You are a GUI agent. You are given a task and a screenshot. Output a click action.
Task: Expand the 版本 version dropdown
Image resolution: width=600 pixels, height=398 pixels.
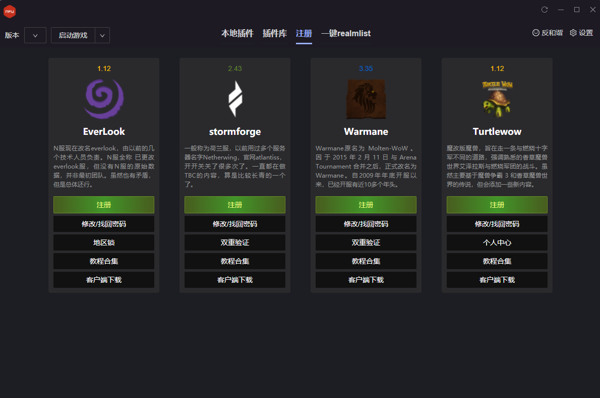pyautogui.click(x=35, y=35)
